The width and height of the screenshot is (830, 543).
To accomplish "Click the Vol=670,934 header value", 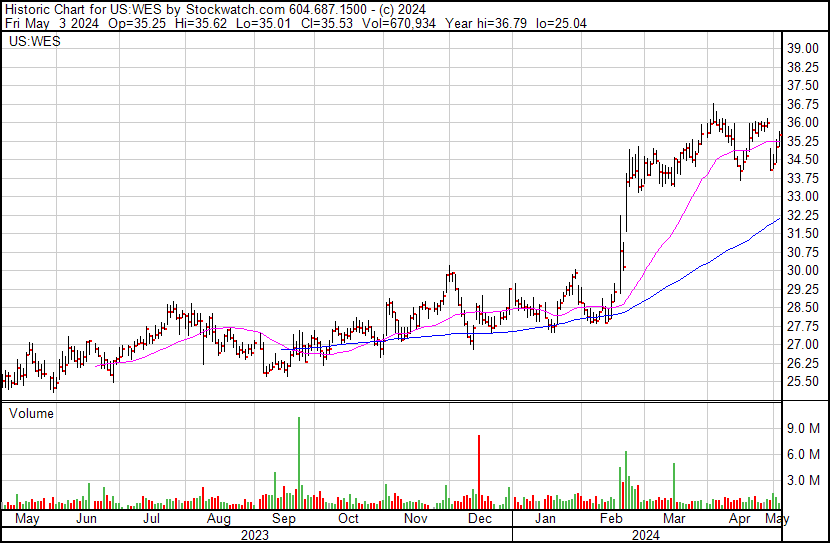I will (x=399, y=23).
